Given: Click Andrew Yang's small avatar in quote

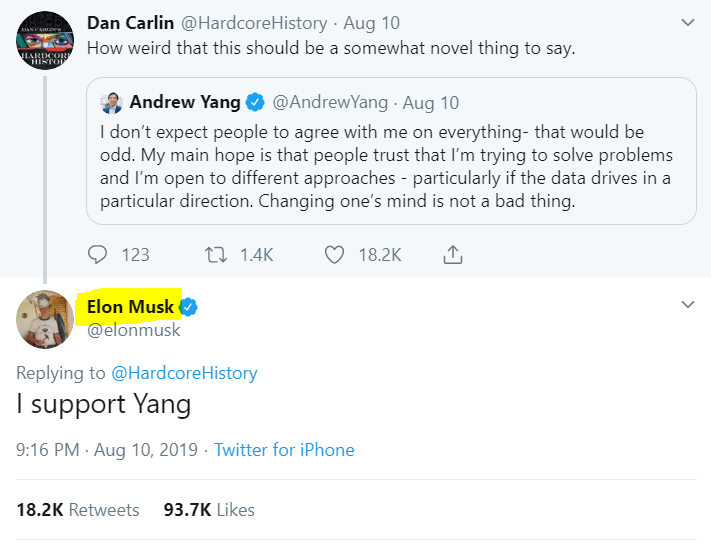Looking at the screenshot, I should (x=111, y=102).
